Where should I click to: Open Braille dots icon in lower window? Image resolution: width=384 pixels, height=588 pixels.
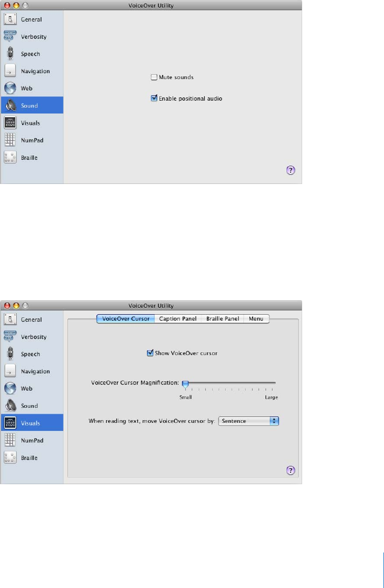pyautogui.click(x=10, y=457)
